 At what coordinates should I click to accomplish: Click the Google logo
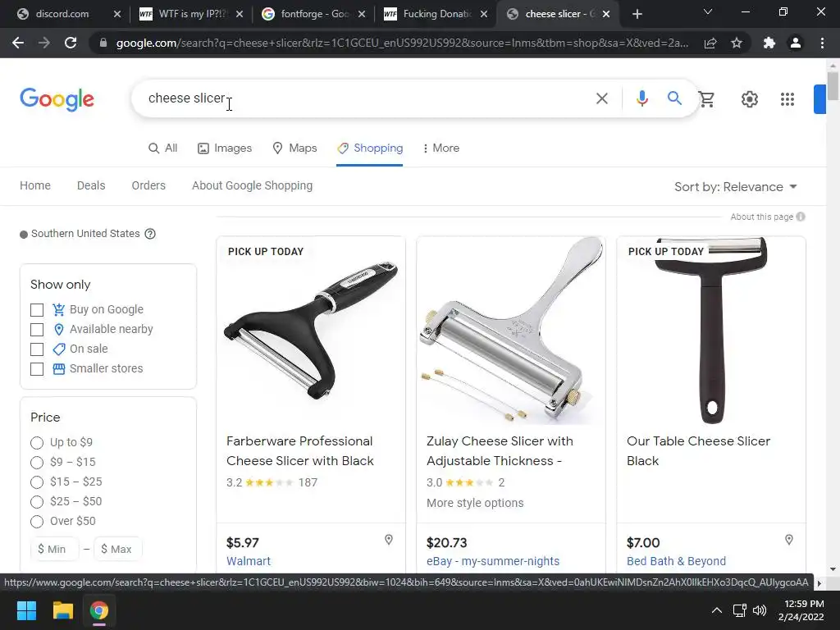tap(57, 99)
